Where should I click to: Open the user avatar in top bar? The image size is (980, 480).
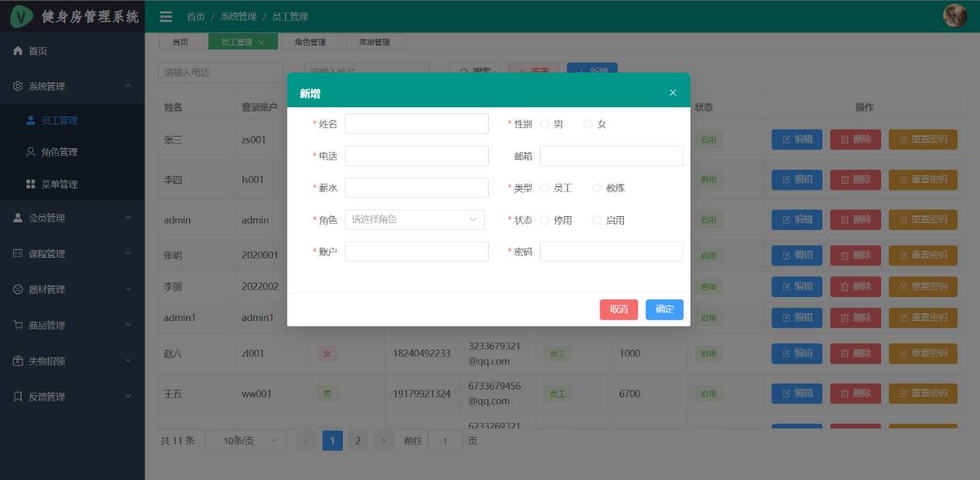955,16
